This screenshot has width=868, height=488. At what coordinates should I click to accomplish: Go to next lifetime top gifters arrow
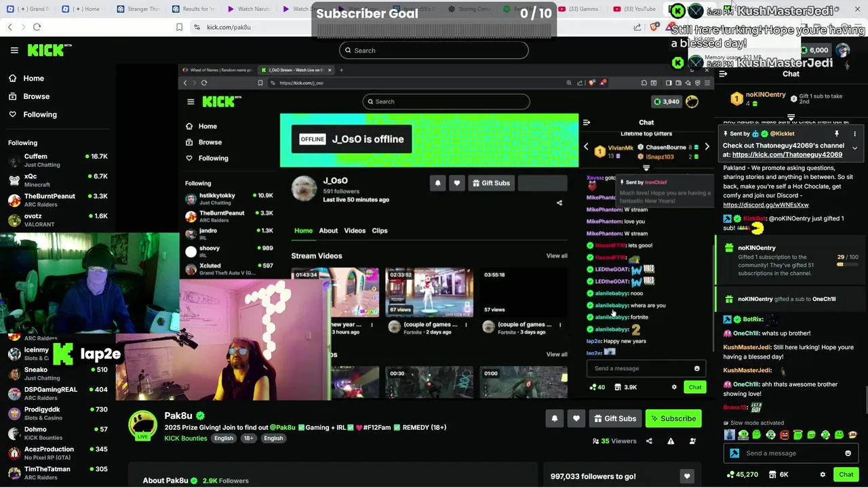point(707,147)
